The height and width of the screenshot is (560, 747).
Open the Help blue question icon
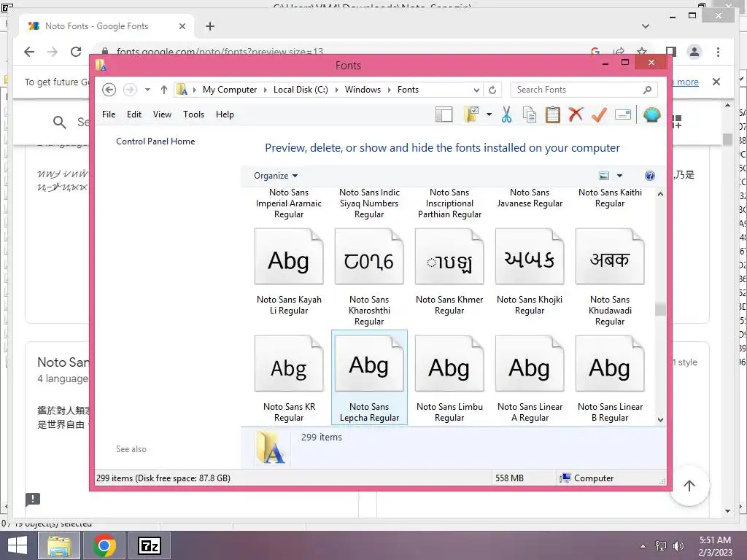tap(650, 176)
